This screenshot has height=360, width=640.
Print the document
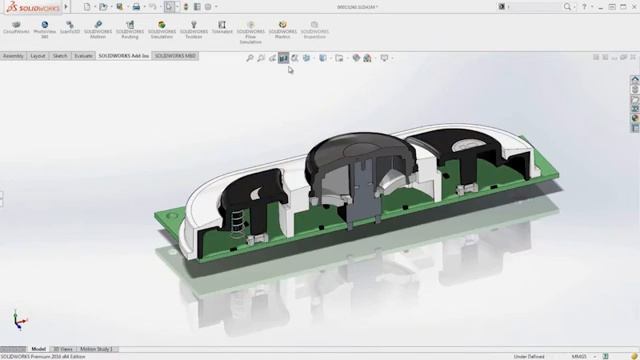point(136,7)
